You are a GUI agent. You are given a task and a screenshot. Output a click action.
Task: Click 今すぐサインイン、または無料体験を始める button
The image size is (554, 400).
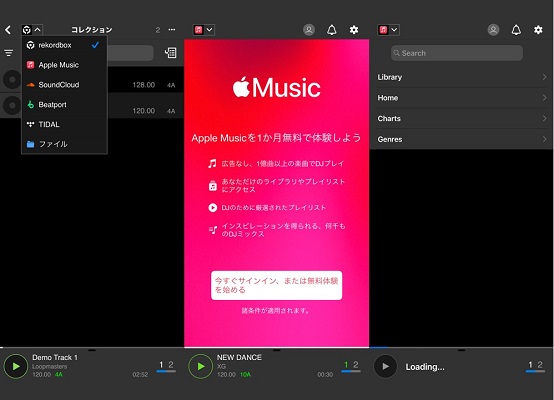pos(276,285)
